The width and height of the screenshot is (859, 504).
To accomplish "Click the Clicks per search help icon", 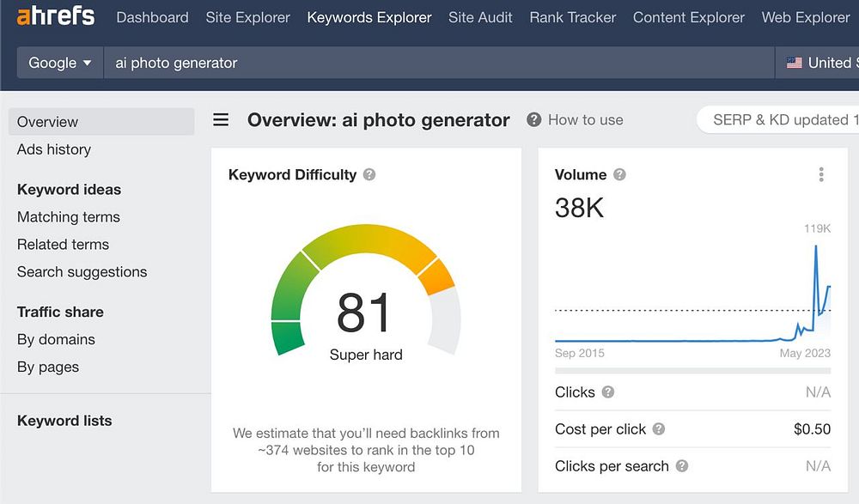I will pyautogui.click(x=682, y=466).
